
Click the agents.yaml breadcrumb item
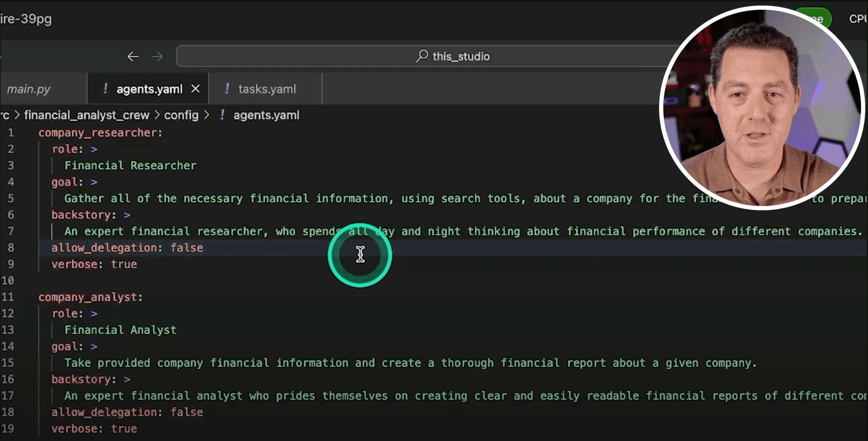pyautogui.click(x=266, y=115)
